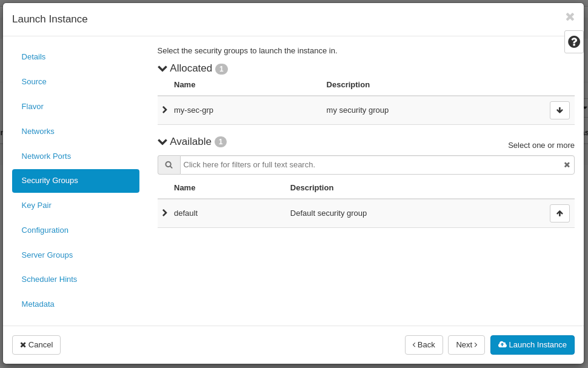
Task: Expand details for the default group
Action: point(164,213)
